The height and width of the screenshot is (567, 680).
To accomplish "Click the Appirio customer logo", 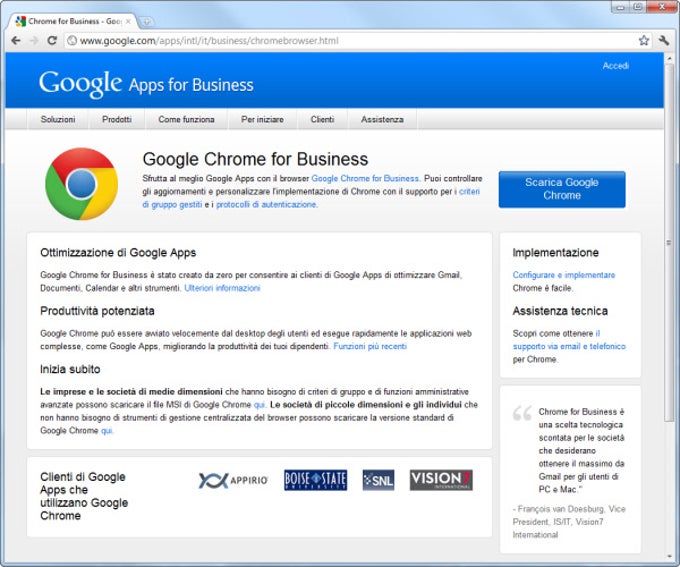I will (x=233, y=480).
